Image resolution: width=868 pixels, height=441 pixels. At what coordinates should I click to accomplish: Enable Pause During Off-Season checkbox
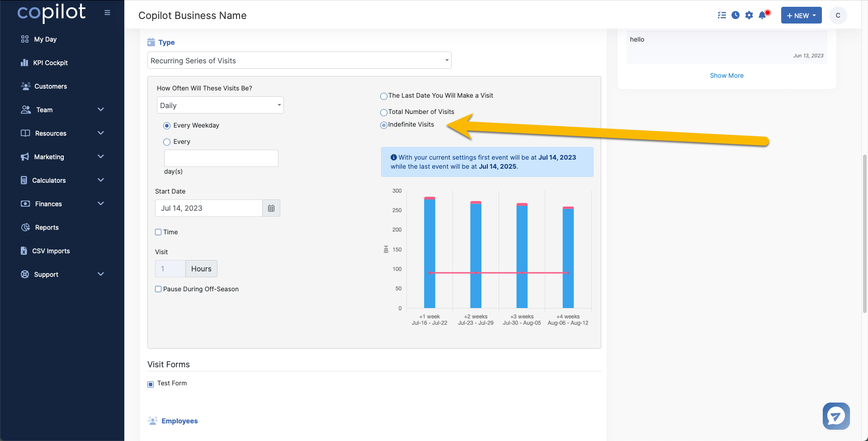click(158, 289)
